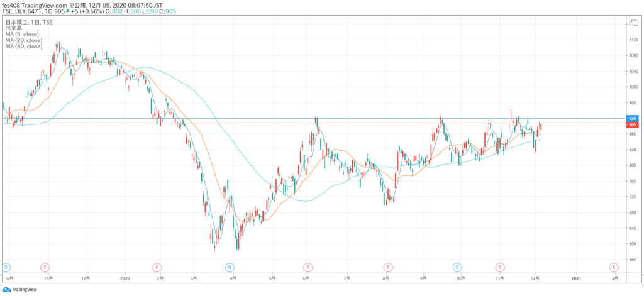
Task: Click the blue 920 price line label
Action: 633,118
